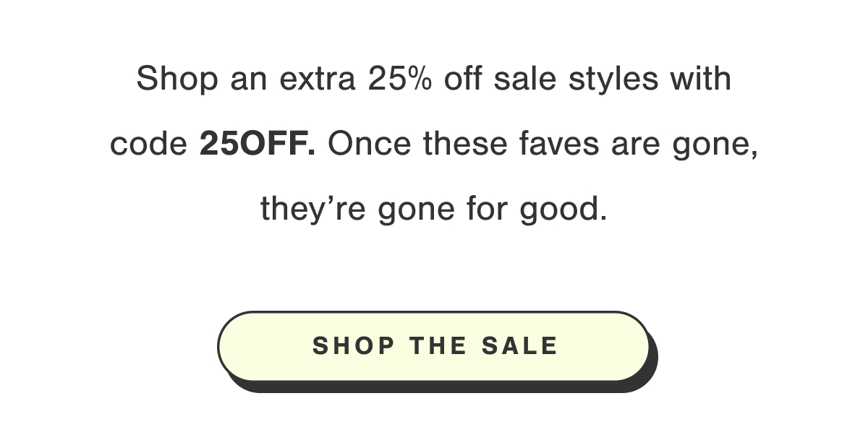Click the word 'SHOP' on the button

pos(354,346)
